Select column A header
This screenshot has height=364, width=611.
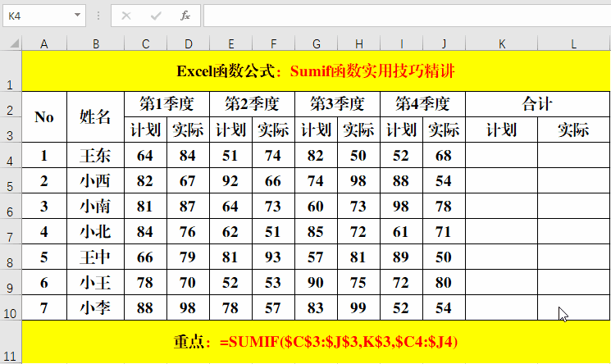tap(44, 43)
